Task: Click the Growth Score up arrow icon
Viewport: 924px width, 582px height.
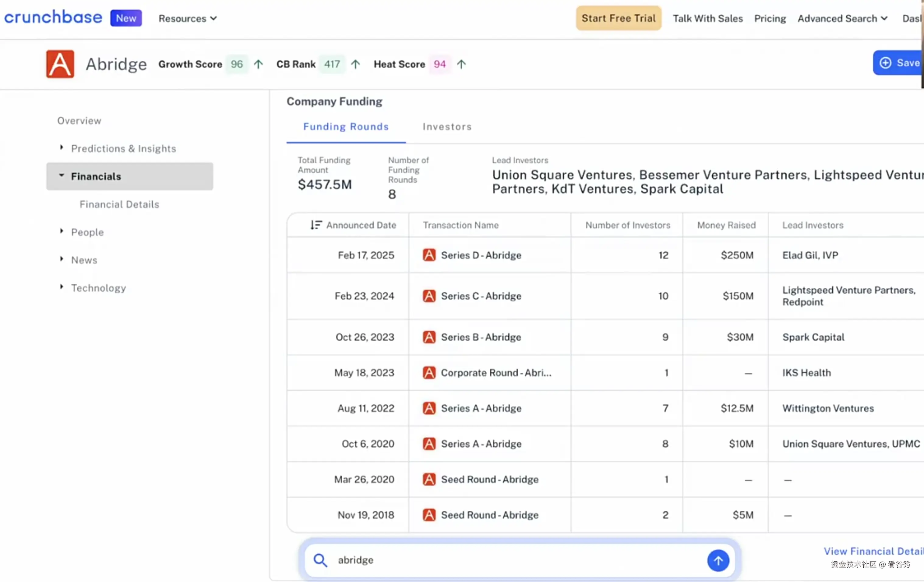Action: click(258, 64)
